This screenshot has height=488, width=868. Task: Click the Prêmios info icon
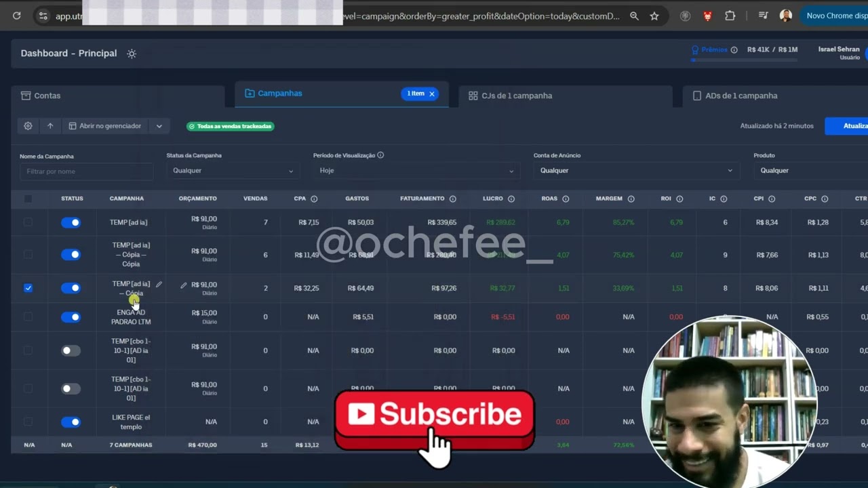[x=734, y=49]
